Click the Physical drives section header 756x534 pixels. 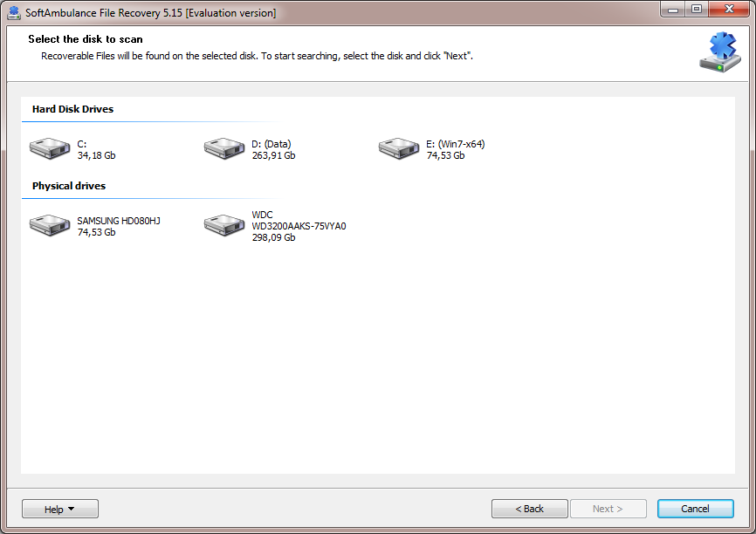click(69, 186)
